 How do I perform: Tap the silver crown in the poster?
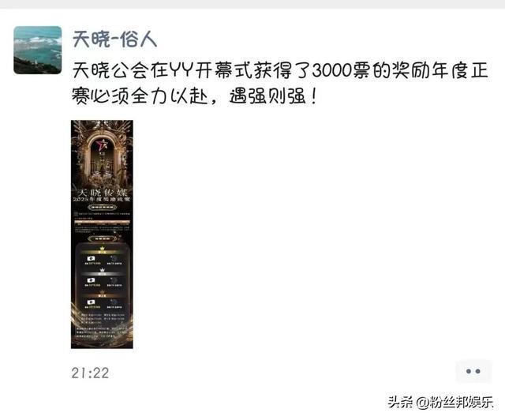[x=102, y=270]
